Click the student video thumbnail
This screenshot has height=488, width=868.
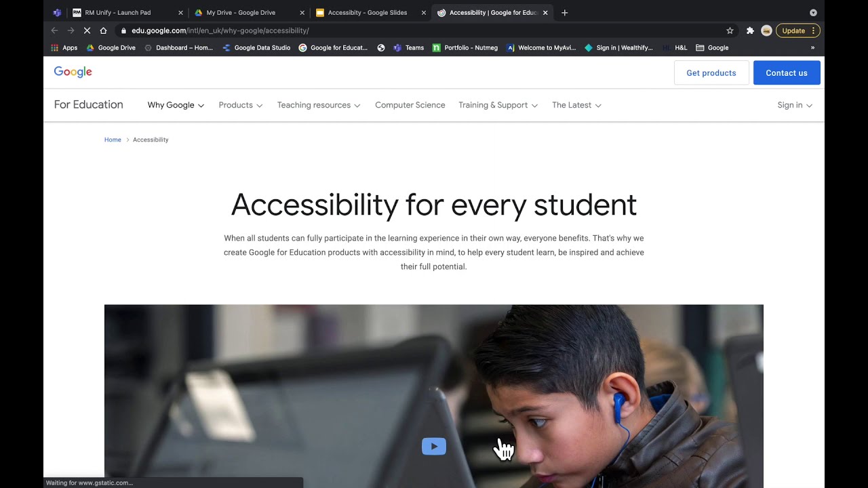434,396
